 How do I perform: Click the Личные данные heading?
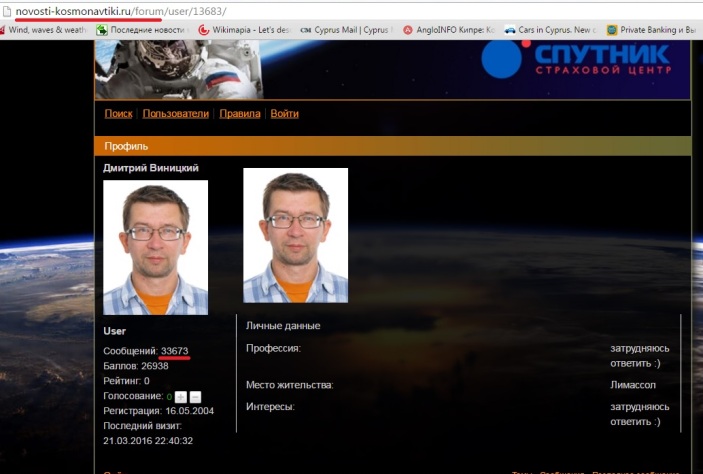pyautogui.click(x=283, y=326)
